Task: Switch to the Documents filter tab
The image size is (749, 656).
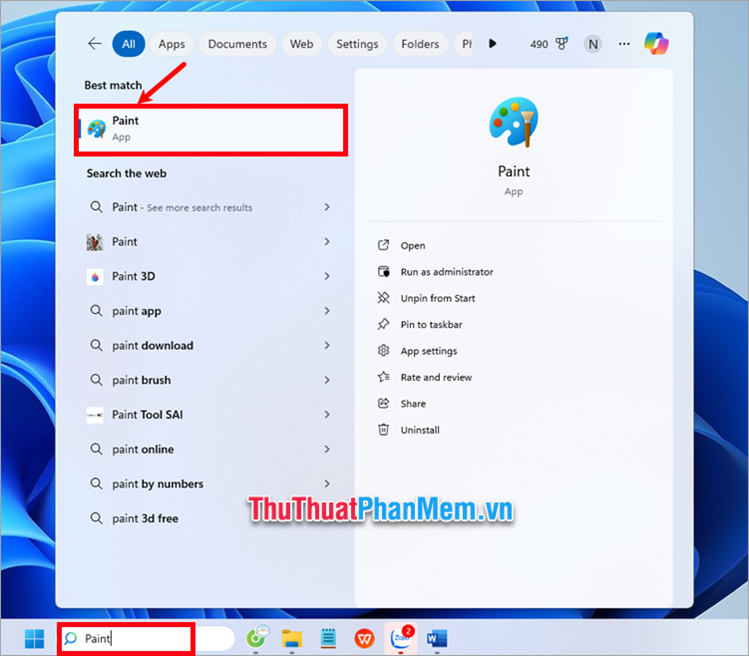Action: [x=237, y=44]
